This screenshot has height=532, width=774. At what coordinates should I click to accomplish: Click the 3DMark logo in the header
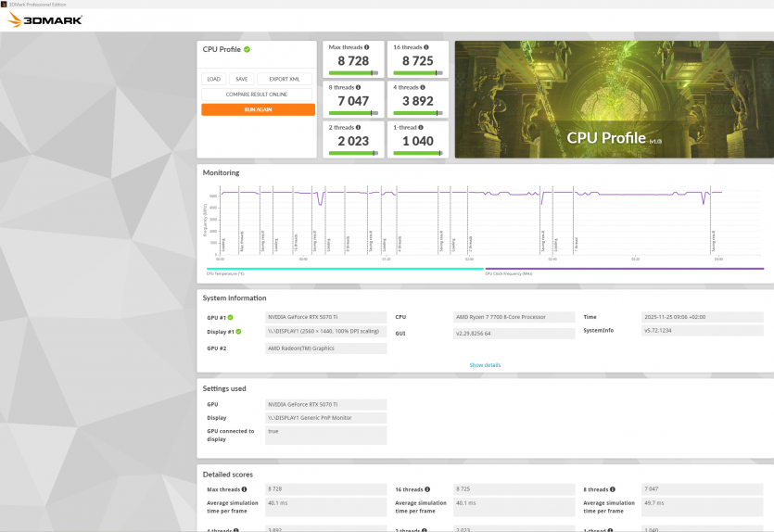[x=45, y=19]
